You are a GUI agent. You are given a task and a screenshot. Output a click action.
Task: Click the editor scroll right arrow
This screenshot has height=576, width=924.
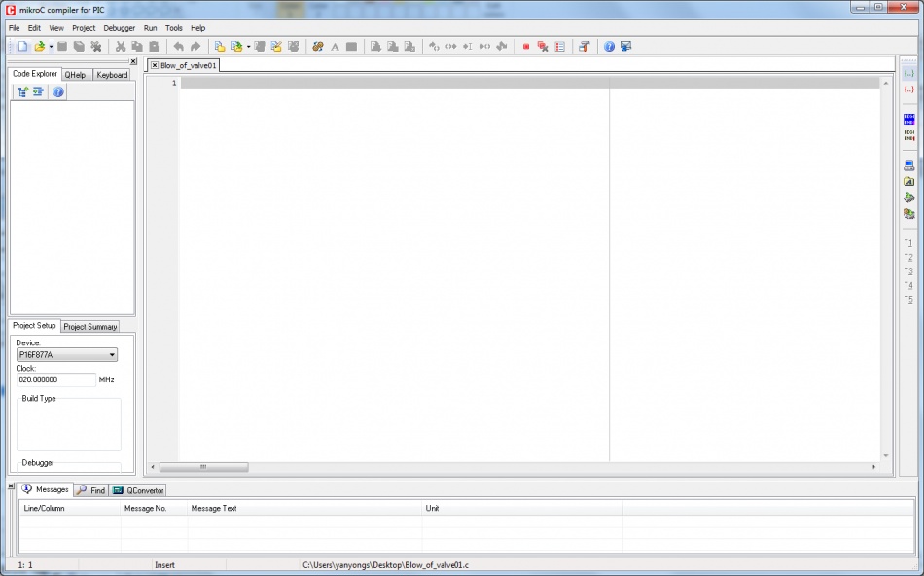(874, 467)
